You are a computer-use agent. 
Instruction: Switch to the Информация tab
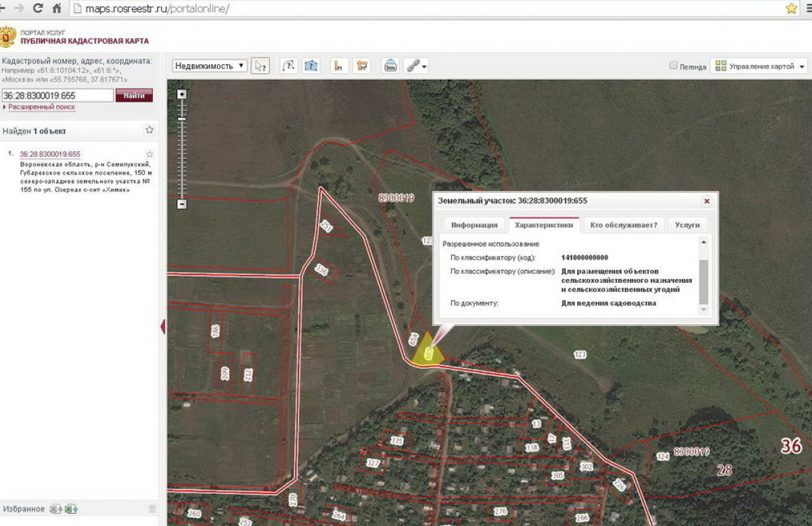[x=474, y=225]
